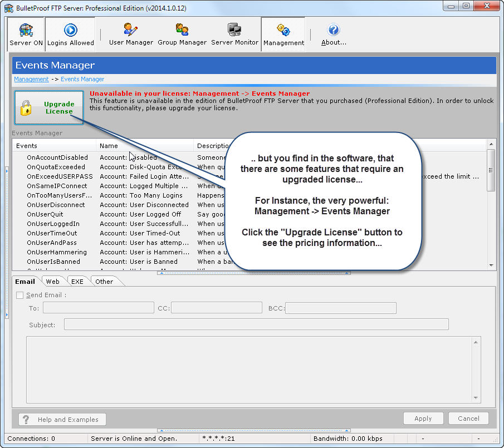Sort by the Events column header
The image size is (504, 448).
click(x=54, y=146)
